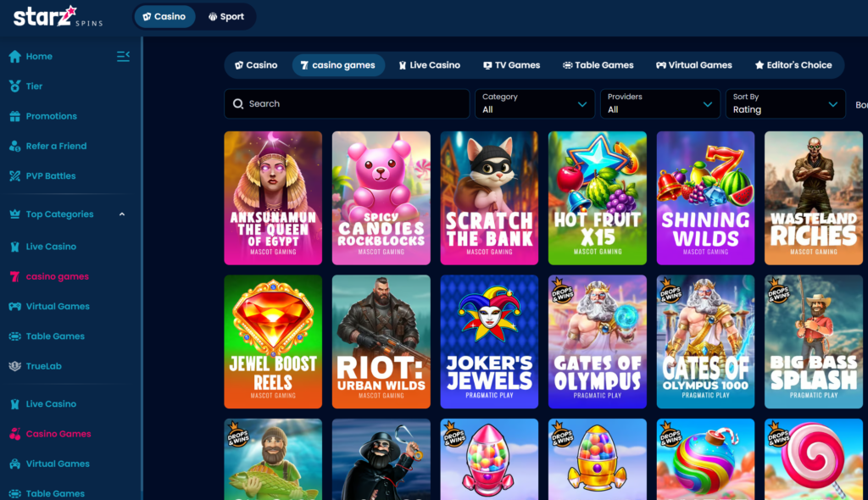Open Virtual Games under Top Categories

coord(58,306)
